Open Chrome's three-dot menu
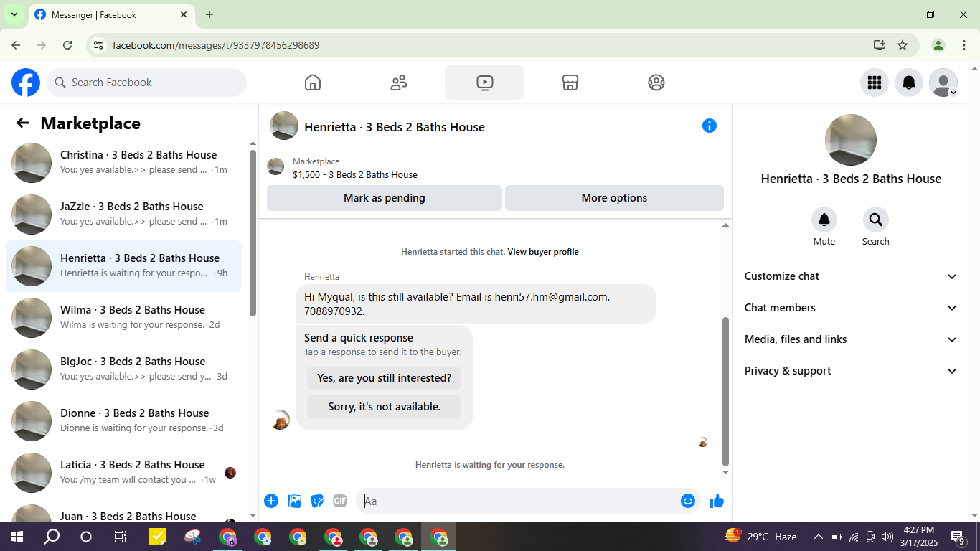Screen dimensions: 980x551 coord(964,45)
